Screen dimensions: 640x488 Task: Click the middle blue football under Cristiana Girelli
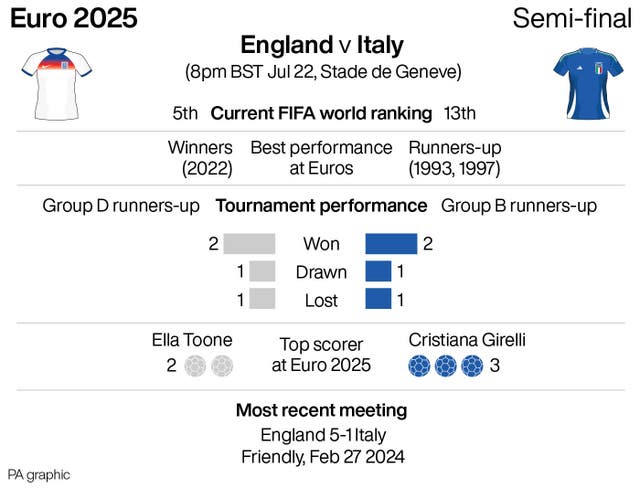click(x=447, y=366)
